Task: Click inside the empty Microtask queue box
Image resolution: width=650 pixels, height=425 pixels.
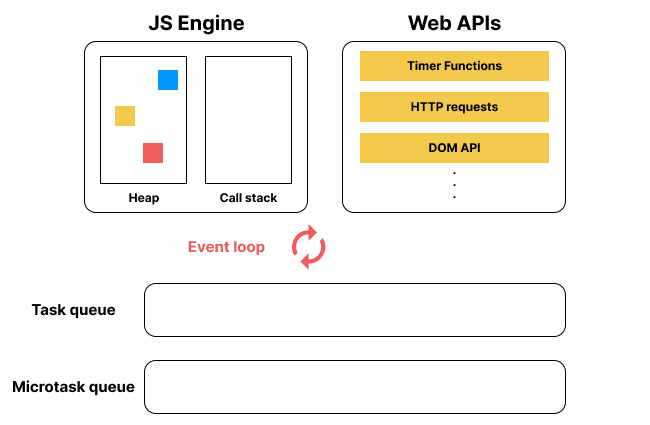Action: tap(355, 387)
